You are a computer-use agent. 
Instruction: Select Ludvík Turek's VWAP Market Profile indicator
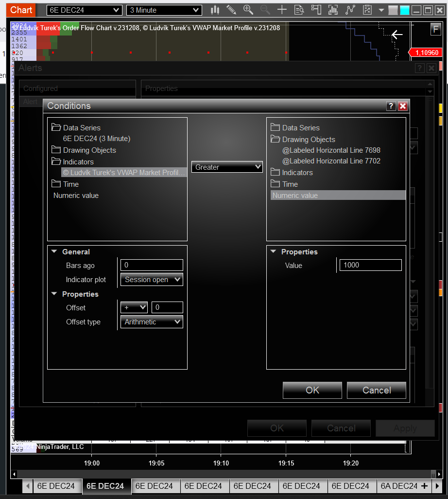point(124,173)
